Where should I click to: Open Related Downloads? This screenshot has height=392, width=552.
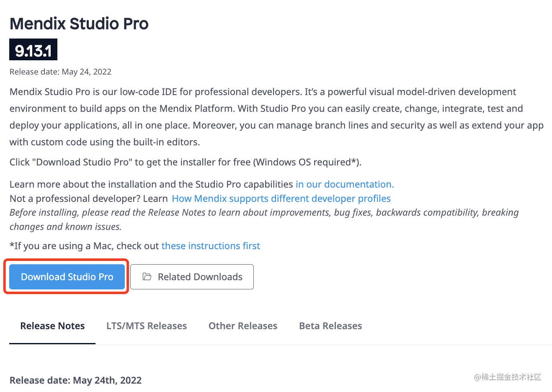[x=192, y=277]
